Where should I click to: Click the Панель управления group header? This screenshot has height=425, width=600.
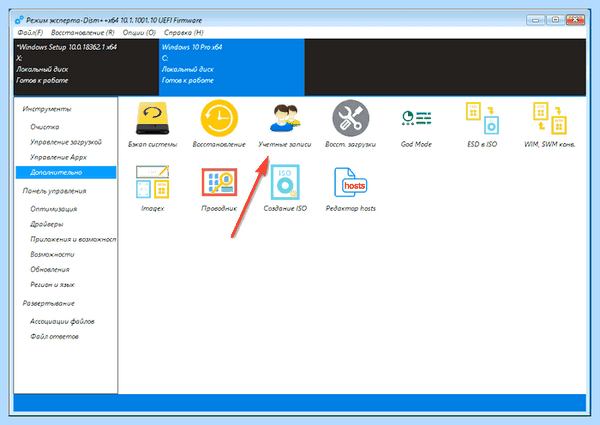[x=54, y=191]
